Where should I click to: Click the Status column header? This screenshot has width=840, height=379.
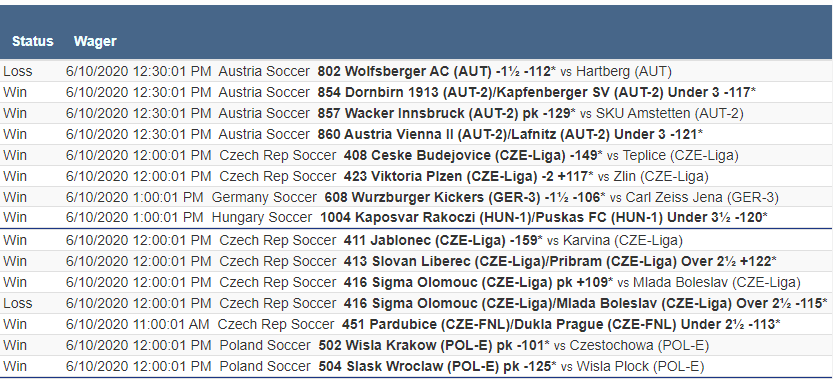tap(33, 41)
